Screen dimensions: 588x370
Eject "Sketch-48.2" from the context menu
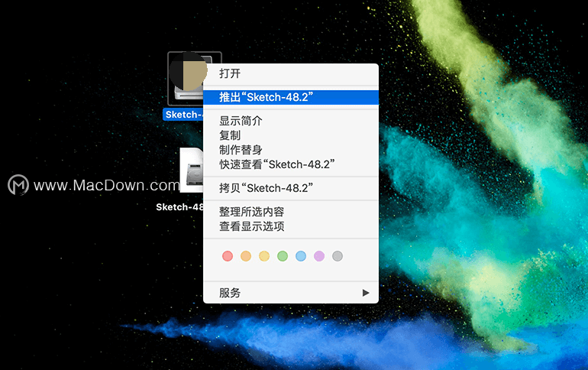click(x=291, y=97)
